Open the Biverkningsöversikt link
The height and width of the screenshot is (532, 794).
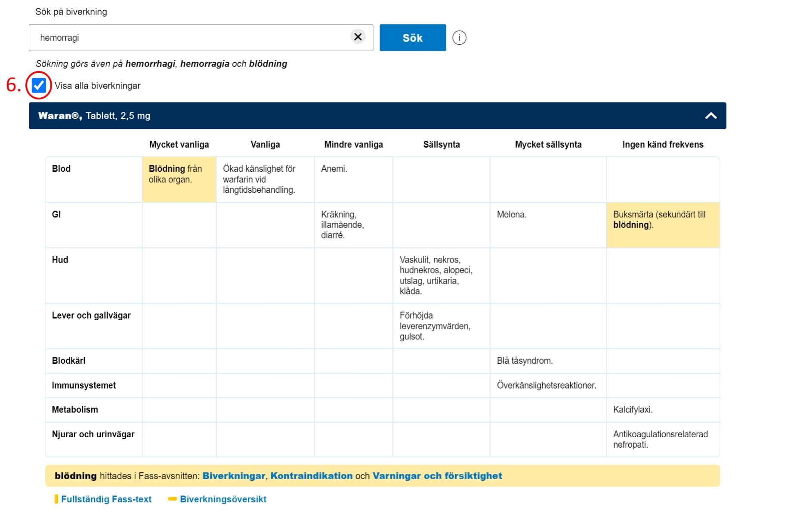223,499
